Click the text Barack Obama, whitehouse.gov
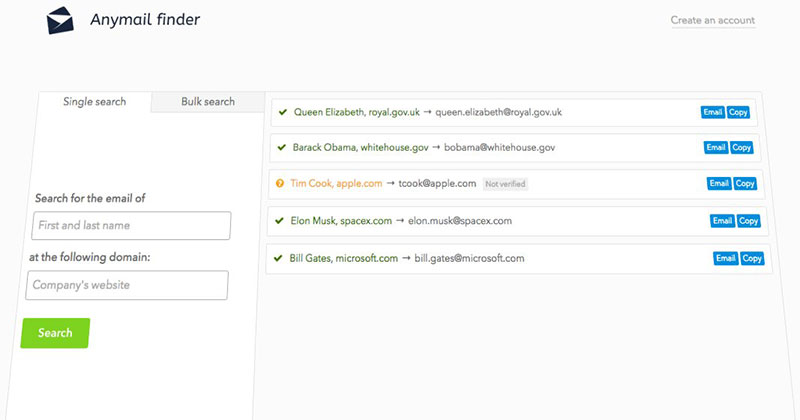Viewport: 800px width, 420px height. click(x=361, y=147)
